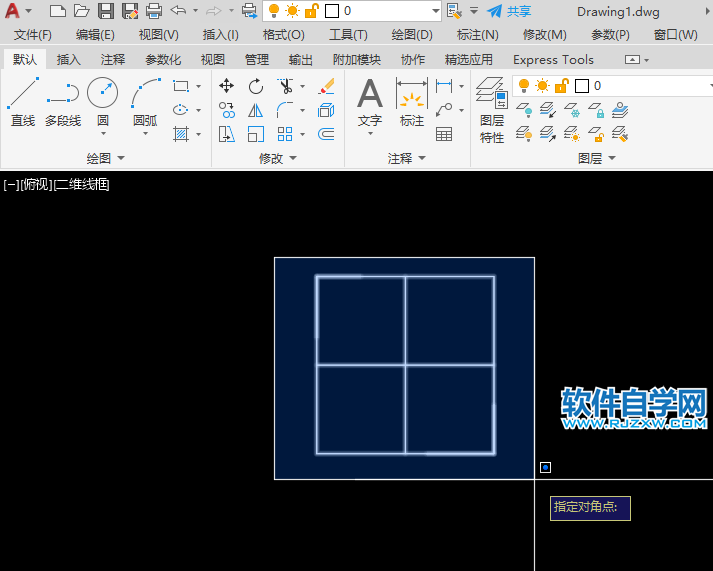
Task: Click the Rectangle draw icon
Action: [181, 86]
